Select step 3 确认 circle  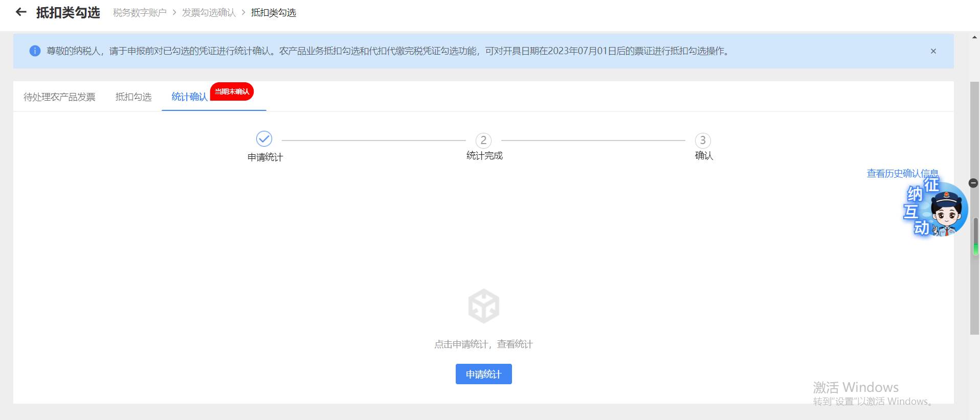click(x=703, y=141)
